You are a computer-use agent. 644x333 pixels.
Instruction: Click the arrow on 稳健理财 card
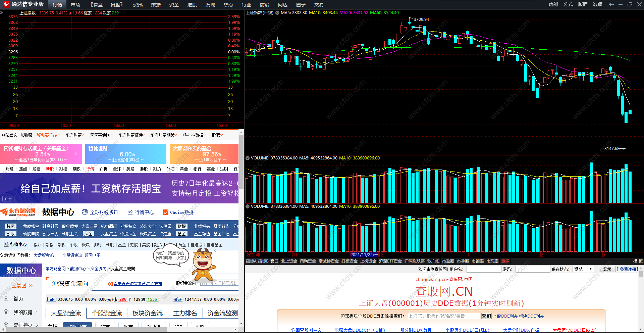160,153
